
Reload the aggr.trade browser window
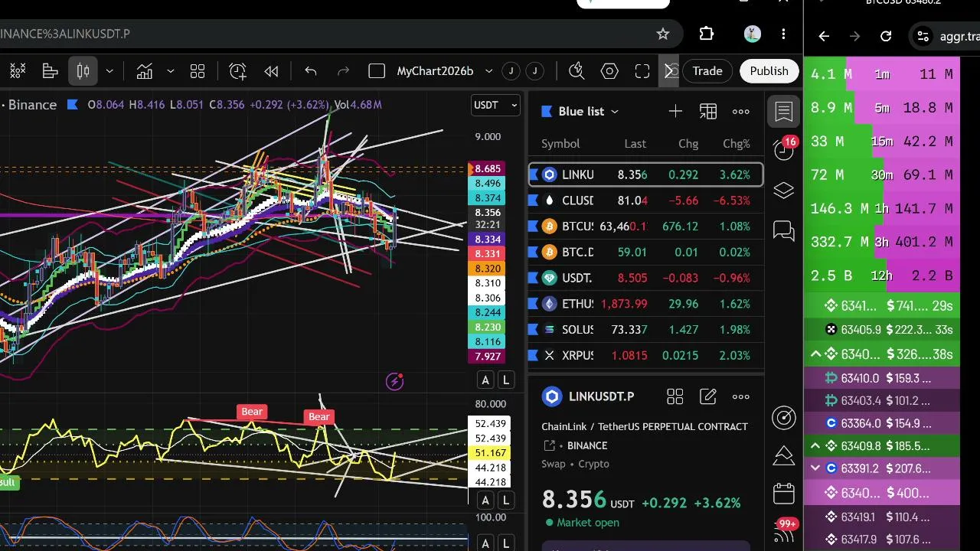(886, 36)
